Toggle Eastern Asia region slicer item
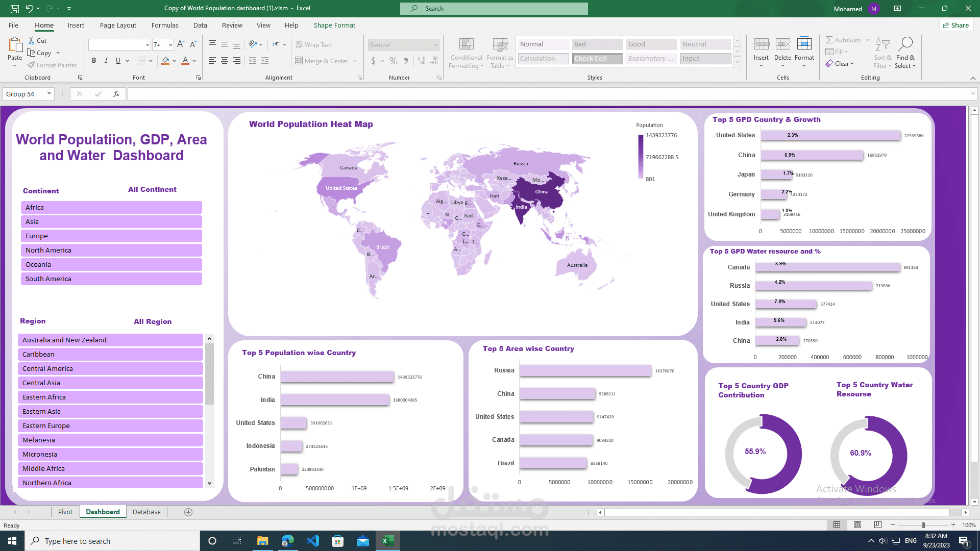Screen dimensions: 980x551 click(x=110, y=412)
